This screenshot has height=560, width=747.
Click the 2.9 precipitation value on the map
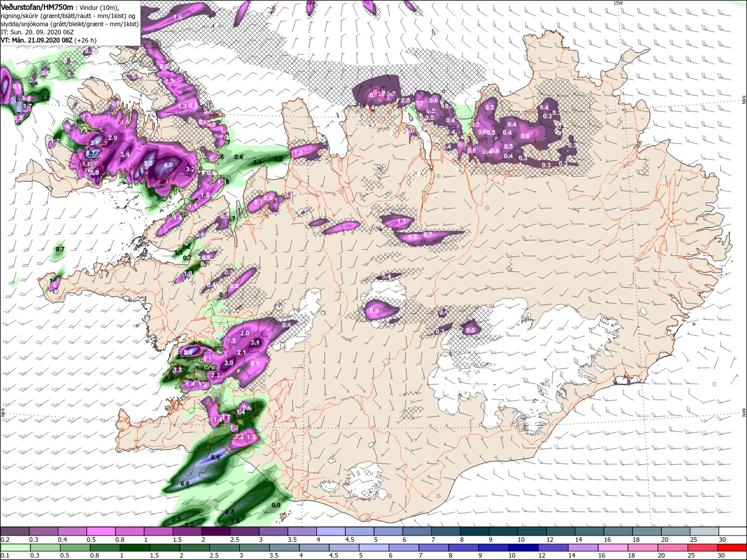click(x=113, y=137)
